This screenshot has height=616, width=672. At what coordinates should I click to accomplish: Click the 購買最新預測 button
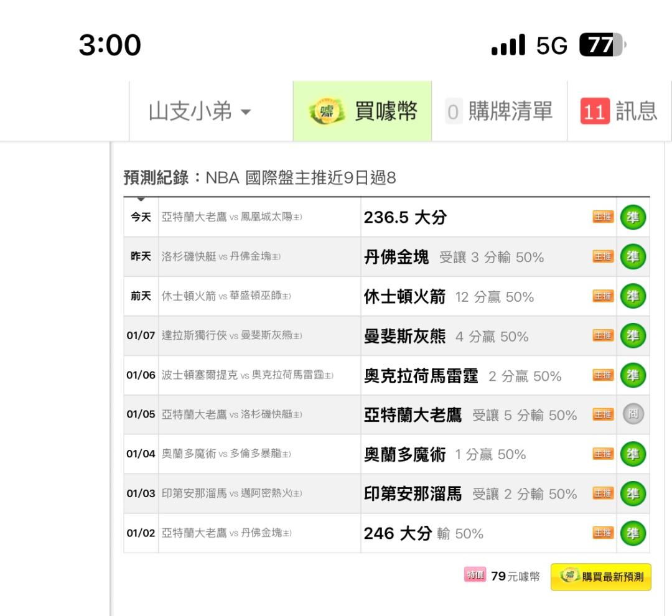[x=601, y=577]
